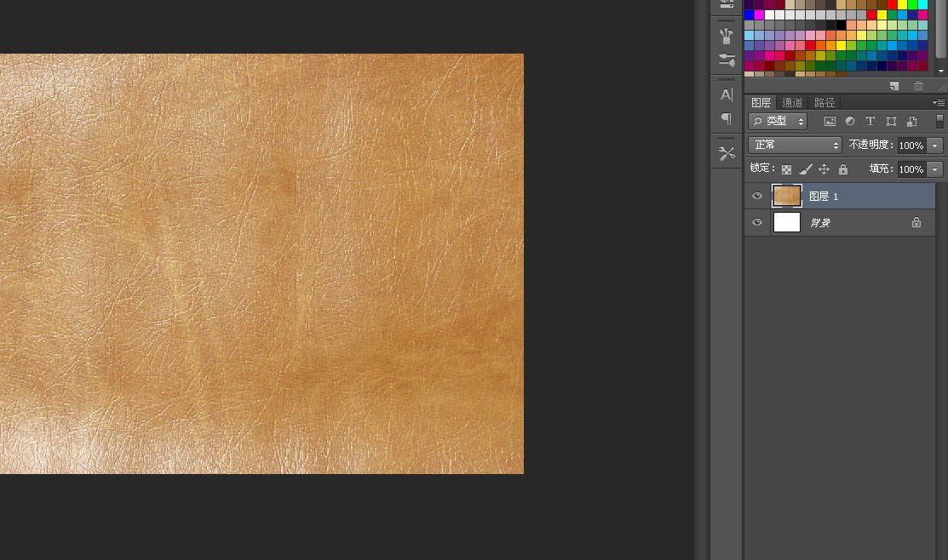Open the 类型 layer filter dropdown

coord(778,121)
